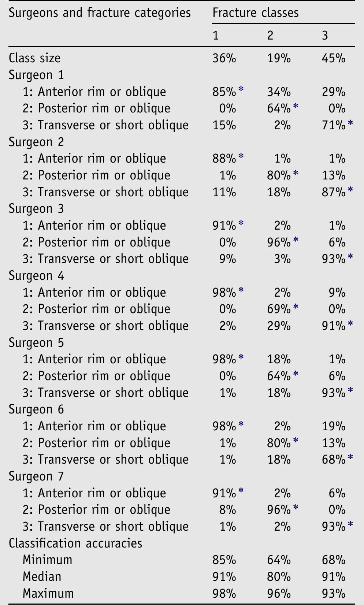Click the asterisk beside Surgeon 3's 96%
The height and width of the screenshot is (605, 364).
pos(296,240)
